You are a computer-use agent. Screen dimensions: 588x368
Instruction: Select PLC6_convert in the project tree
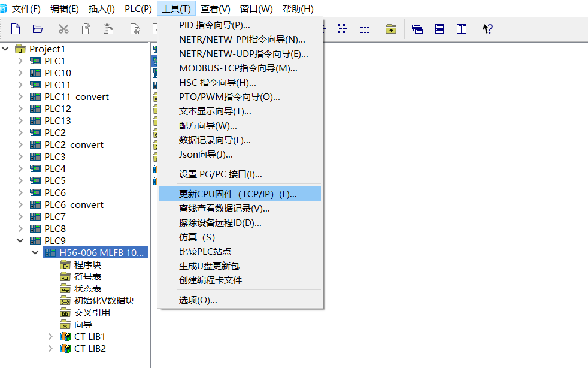tap(74, 204)
